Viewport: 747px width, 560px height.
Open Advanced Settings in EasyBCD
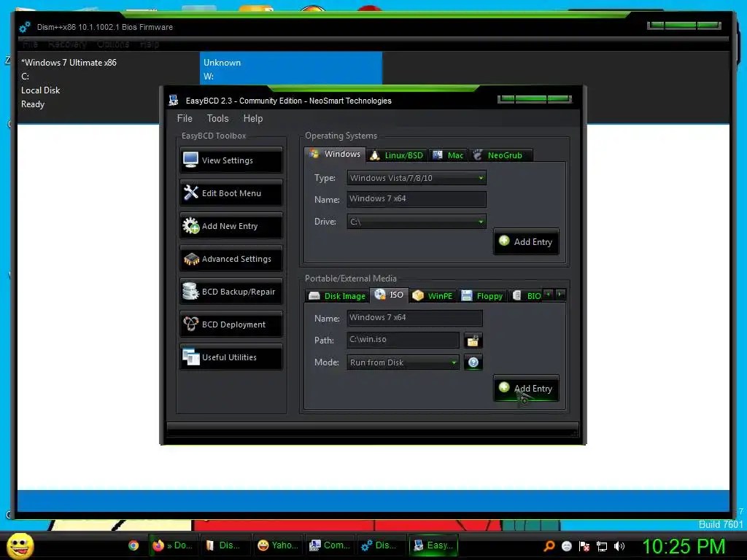(231, 259)
